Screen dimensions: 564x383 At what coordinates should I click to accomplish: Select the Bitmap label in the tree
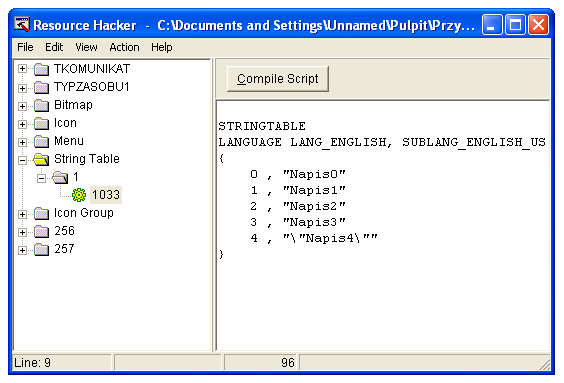coord(73,105)
